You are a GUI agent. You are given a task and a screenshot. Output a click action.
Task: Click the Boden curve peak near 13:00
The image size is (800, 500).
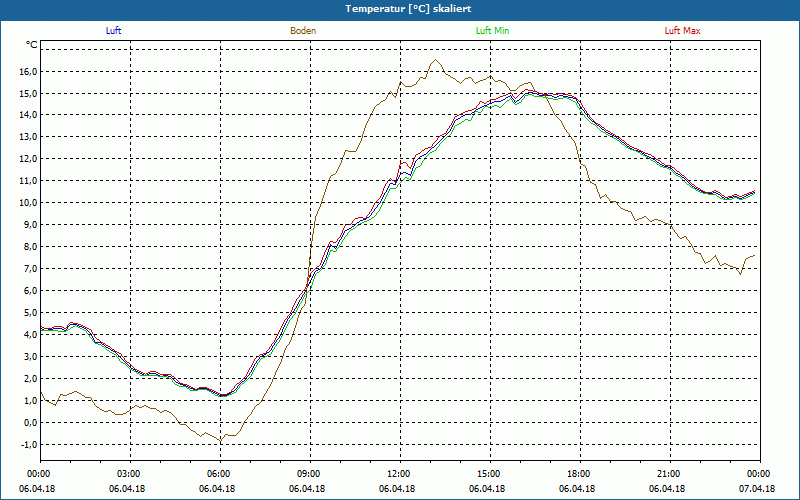(x=435, y=60)
